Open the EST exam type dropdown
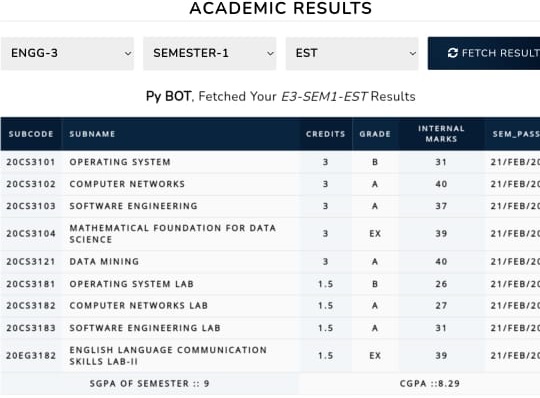The width and height of the screenshot is (540, 398). tap(352, 53)
